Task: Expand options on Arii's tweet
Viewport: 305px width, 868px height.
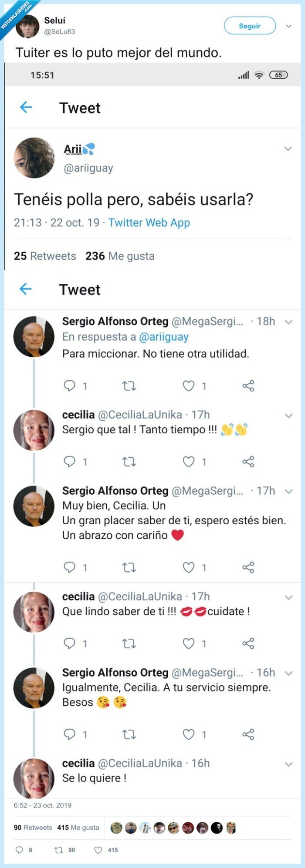Action: click(288, 148)
